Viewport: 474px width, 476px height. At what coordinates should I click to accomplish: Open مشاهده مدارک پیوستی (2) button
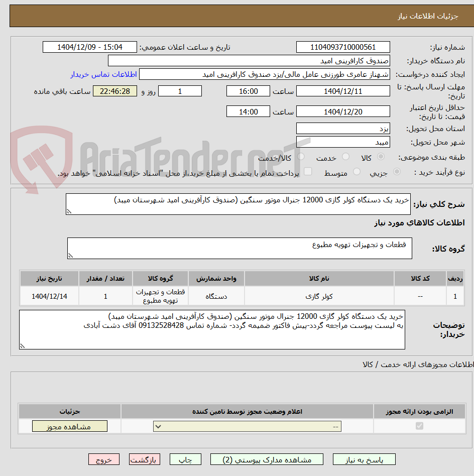pyautogui.click(x=267, y=459)
